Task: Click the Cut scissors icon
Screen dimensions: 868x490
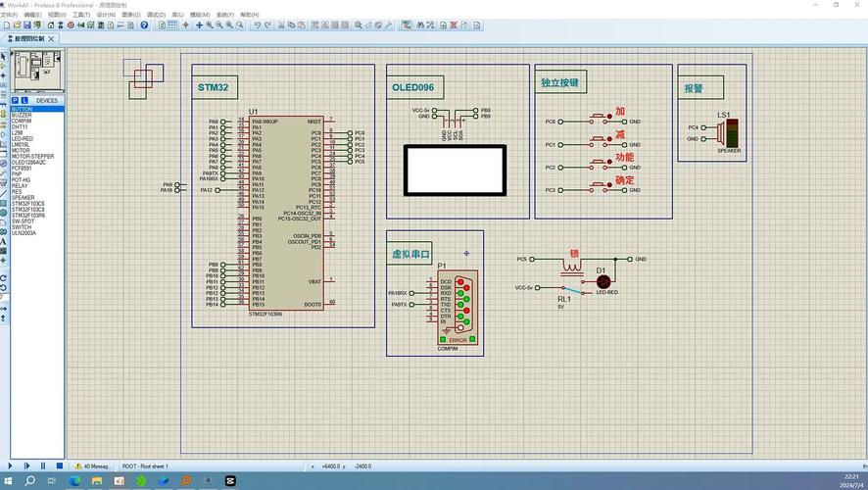Action: point(281,24)
